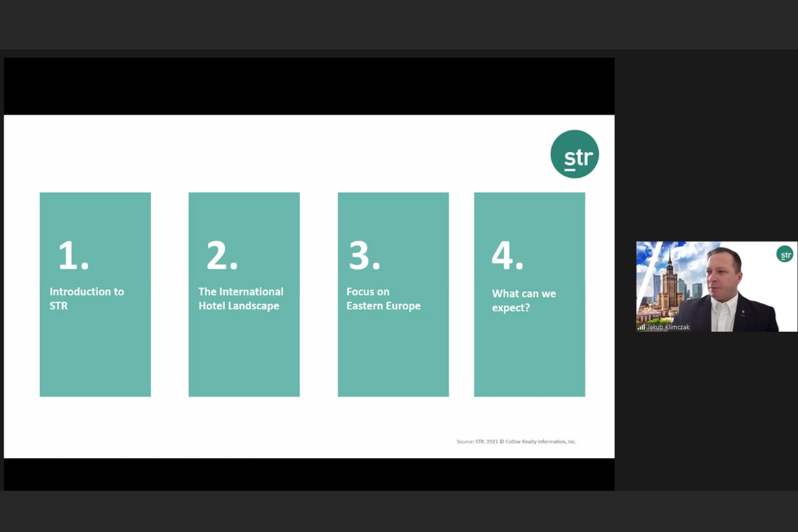This screenshot has width=798, height=532.
Task: Click the large '1.' numeral
Action: click(74, 255)
